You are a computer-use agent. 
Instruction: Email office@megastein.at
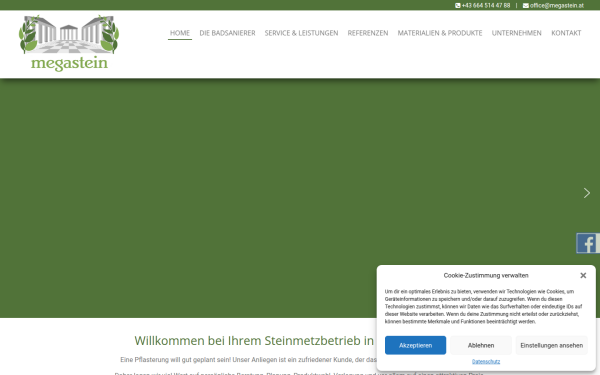coord(553,5)
